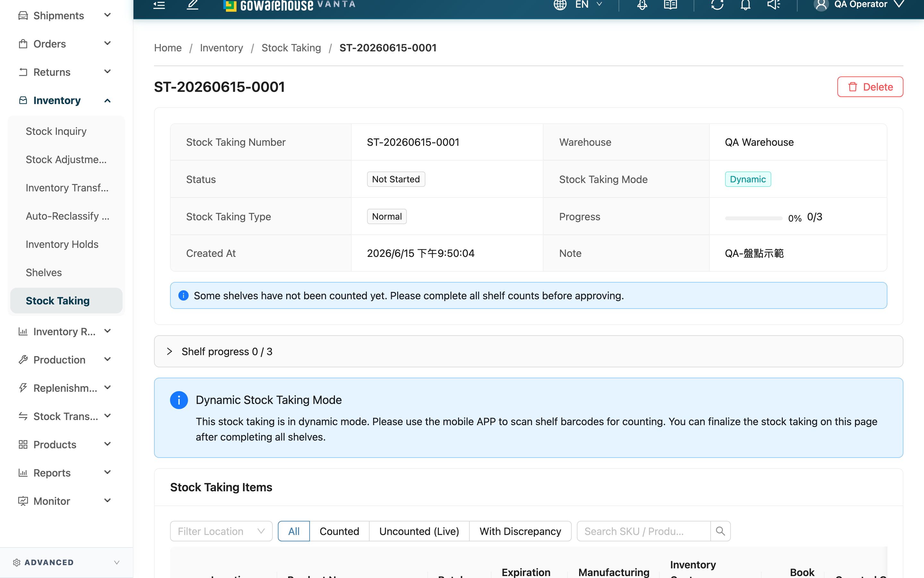Click the Reports chart icon
The image size is (924, 578).
click(x=23, y=472)
